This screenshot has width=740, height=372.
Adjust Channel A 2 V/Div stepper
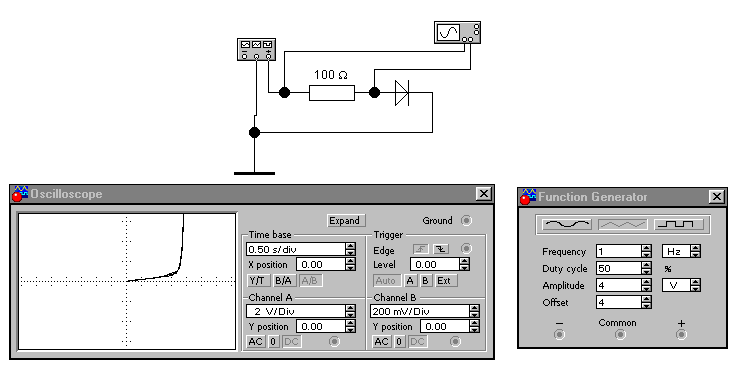pos(350,311)
